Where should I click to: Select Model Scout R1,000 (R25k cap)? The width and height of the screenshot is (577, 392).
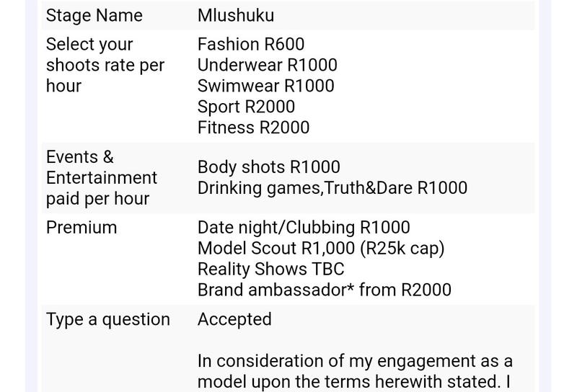pos(321,249)
